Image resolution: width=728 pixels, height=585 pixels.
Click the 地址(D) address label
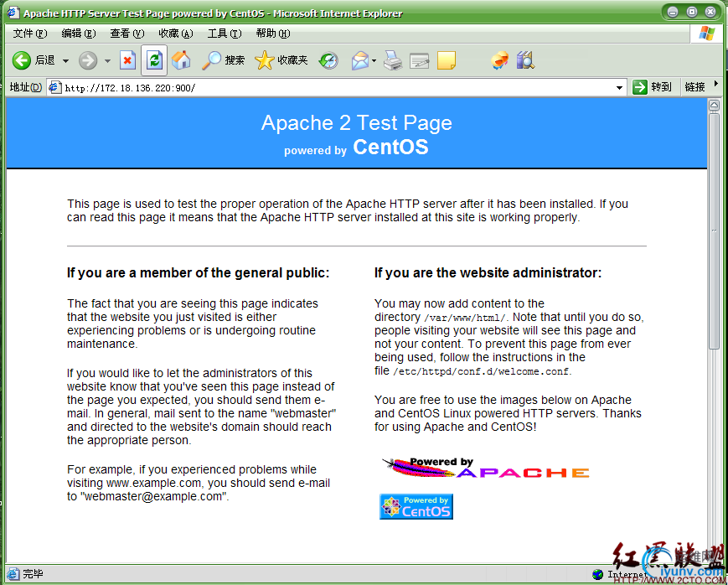tap(25, 87)
